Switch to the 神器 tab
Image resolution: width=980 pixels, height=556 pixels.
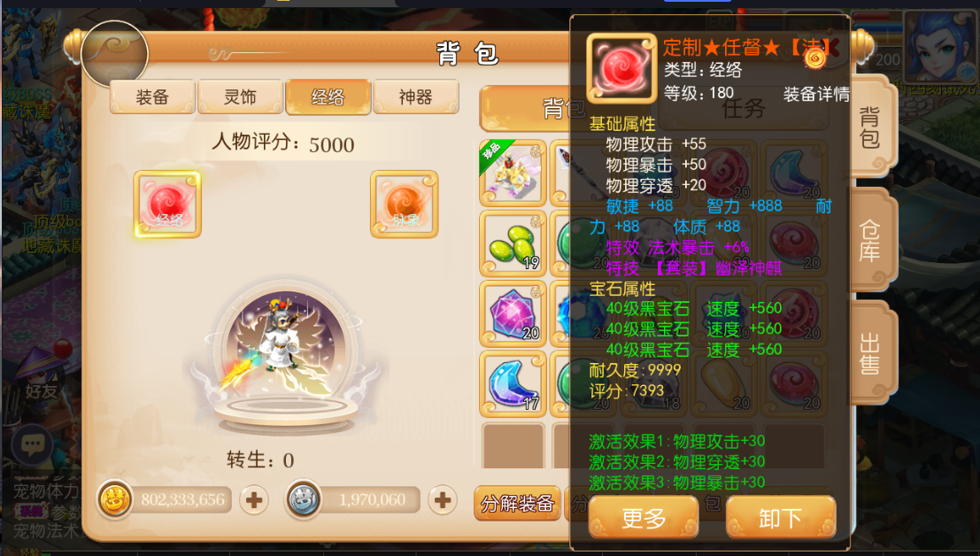tap(415, 97)
